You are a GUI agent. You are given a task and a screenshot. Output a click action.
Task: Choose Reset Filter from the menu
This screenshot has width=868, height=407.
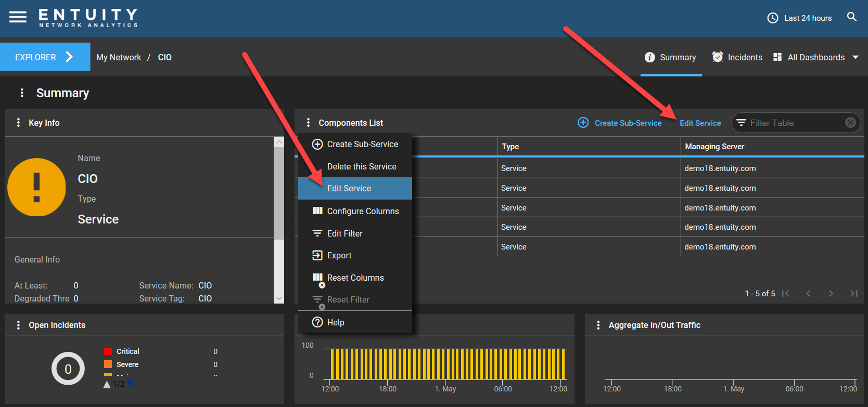[355, 299]
